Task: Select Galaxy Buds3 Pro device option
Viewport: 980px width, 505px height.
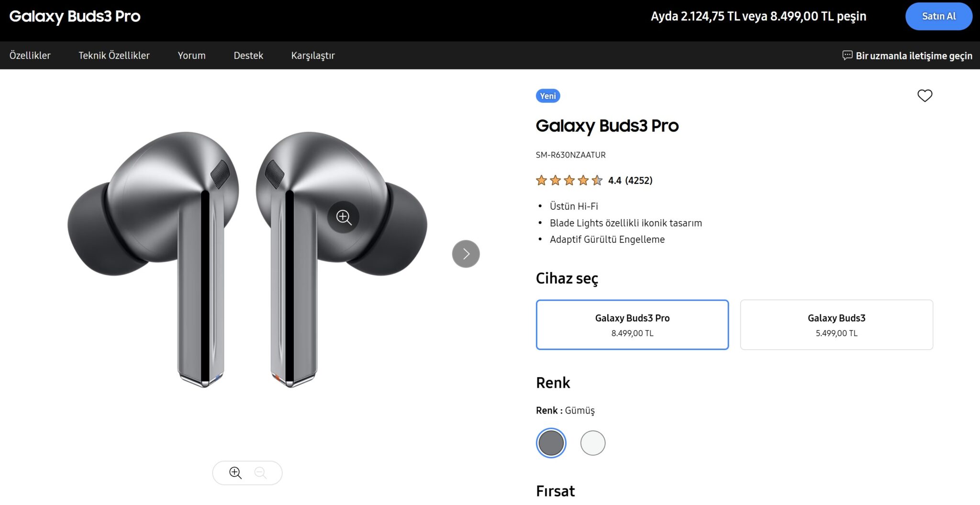Action: pyautogui.click(x=632, y=325)
